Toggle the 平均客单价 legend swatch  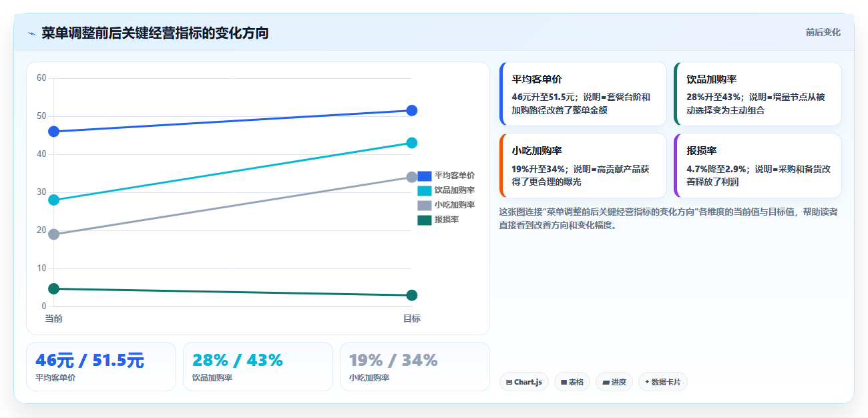point(425,176)
